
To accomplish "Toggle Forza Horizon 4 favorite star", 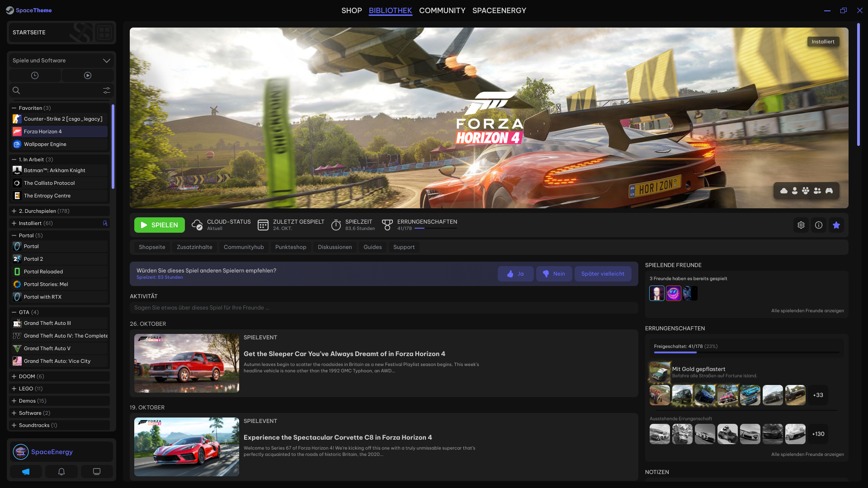I will (836, 225).
